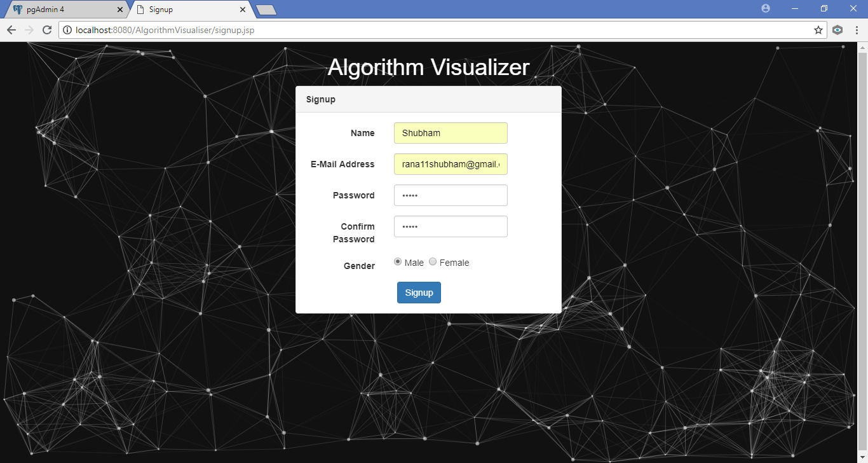Click the site information icon in address bar
Screen dimensions: 868x463
(67, 30)
